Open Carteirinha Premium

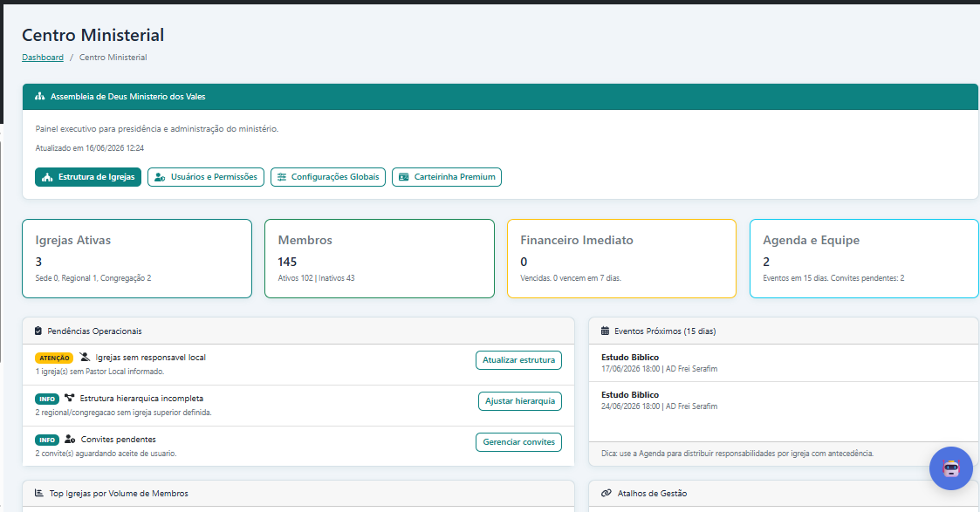click(447, 177)
